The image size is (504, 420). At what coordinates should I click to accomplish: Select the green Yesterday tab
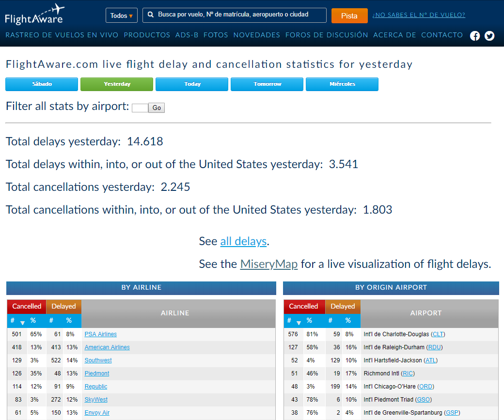117,84
